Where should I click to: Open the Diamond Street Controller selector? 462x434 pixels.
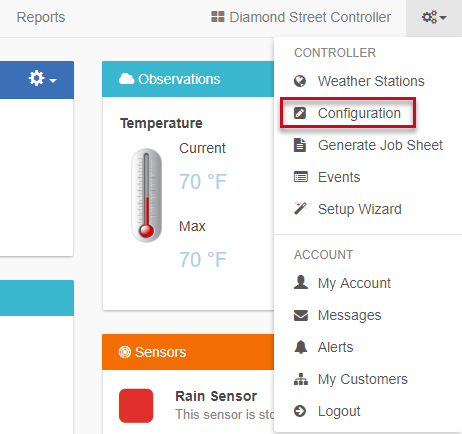click(301, 17)
